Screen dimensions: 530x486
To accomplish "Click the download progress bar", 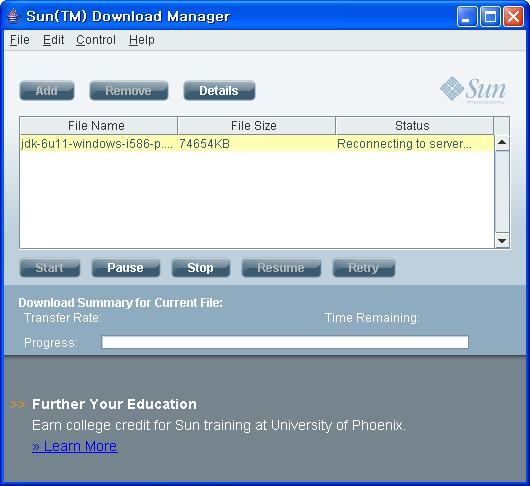I will (x=285, y=342).
